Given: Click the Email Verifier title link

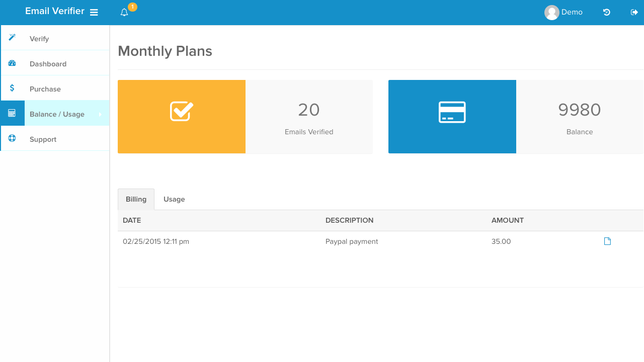Looking at the screenshot, I should [x=55, y=11].
